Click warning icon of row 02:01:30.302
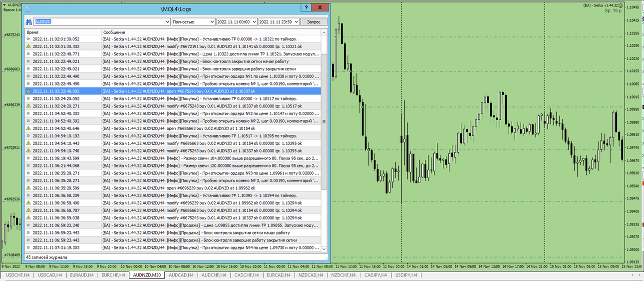 [28, 46]
